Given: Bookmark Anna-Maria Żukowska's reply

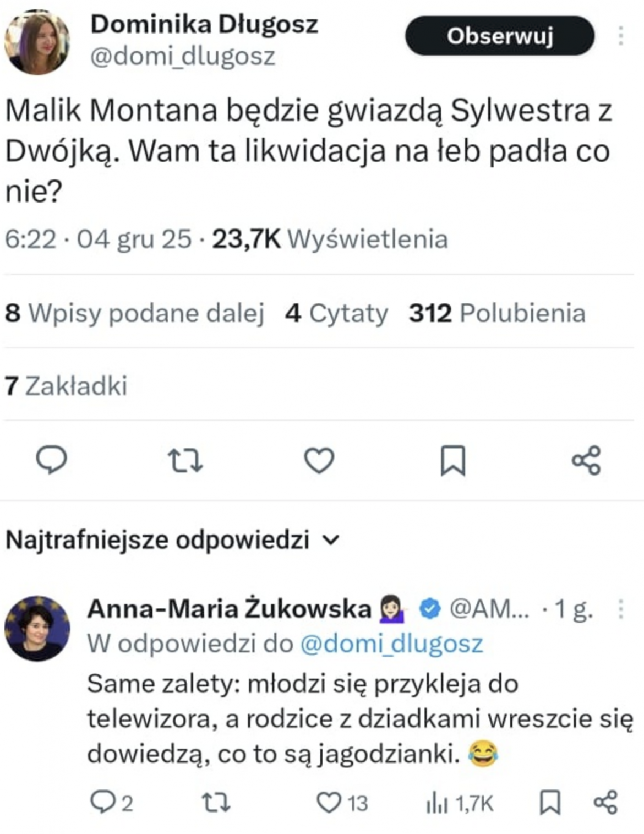Looking at the screenshot, I should (x=549, y=803).
